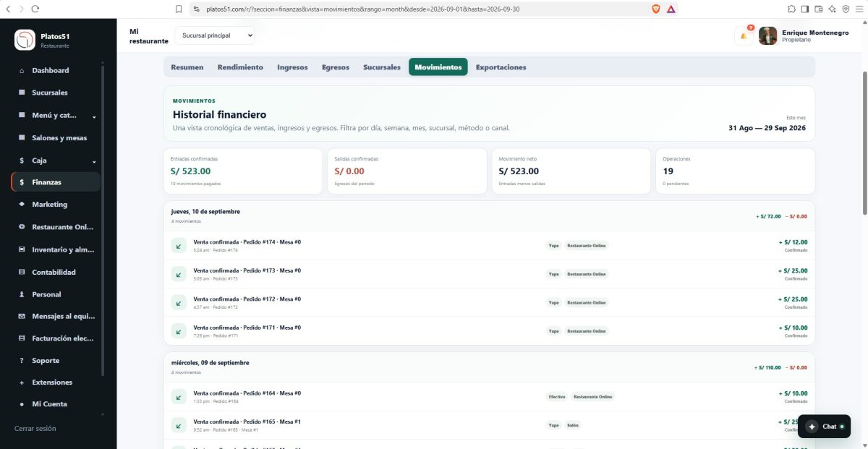Click the Yape tag on Pedido #174
Viewport: 868px width, 449px height.
[553, 246]
